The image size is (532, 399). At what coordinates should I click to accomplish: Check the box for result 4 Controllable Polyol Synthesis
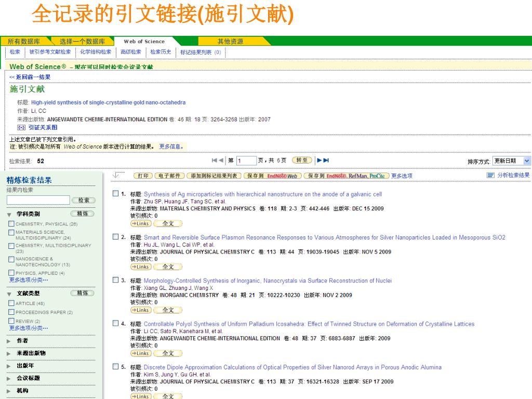pyautogui.click(x=116, y=323)
